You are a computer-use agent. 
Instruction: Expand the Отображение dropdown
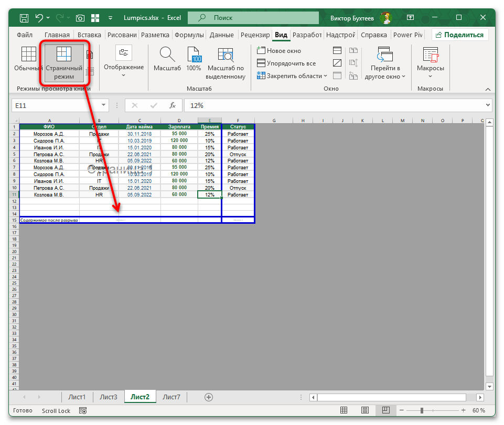[124, 63]
